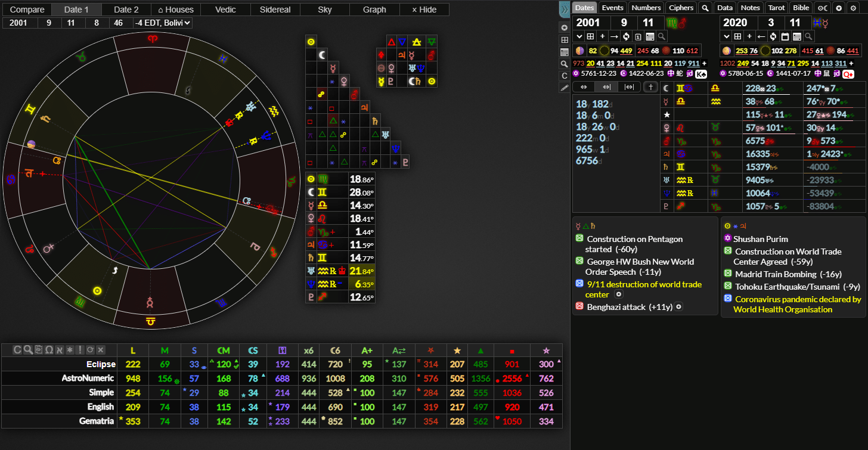Screen dimensions: 868x450
Task: Switch to the Tarot tab
Action: point(776,8)
